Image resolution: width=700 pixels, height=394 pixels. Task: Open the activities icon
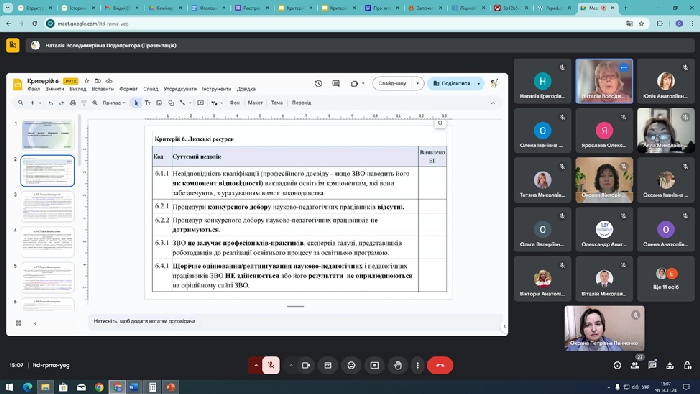point(670,365)
